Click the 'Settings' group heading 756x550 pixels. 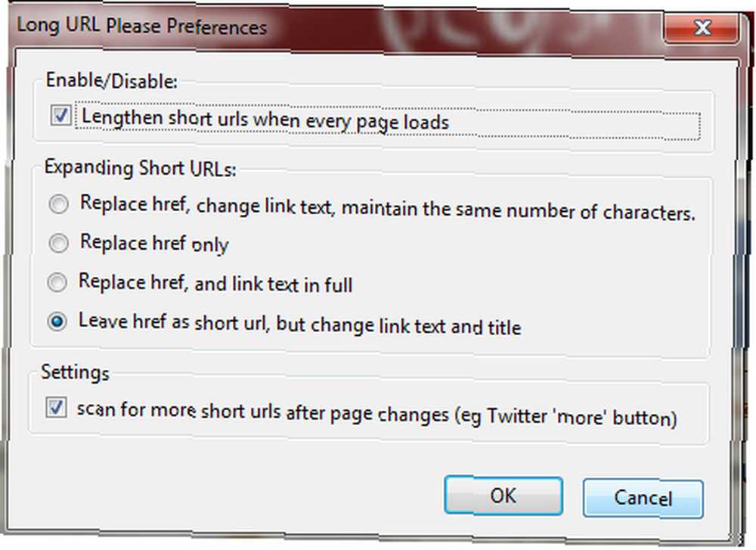(75, 372)
